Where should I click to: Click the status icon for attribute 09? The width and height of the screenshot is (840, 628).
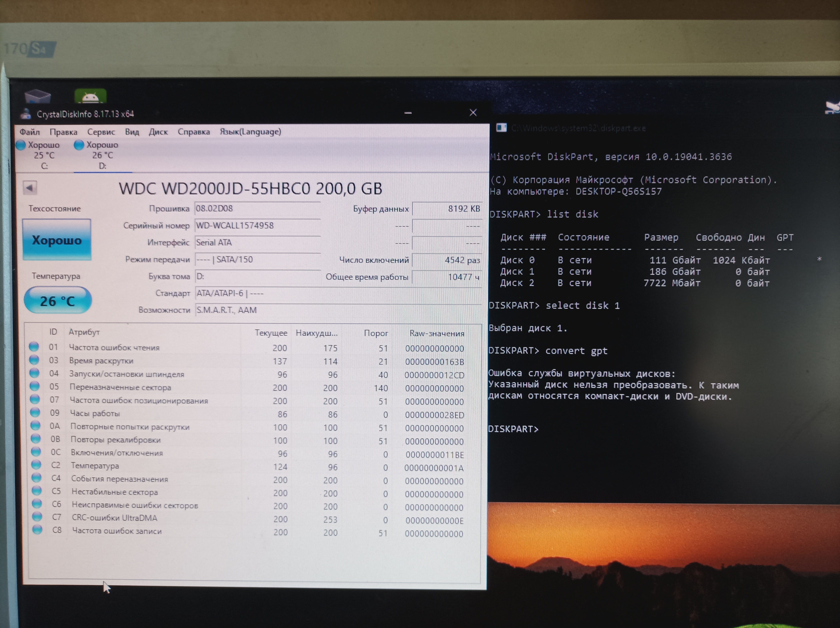coord(35,412)
